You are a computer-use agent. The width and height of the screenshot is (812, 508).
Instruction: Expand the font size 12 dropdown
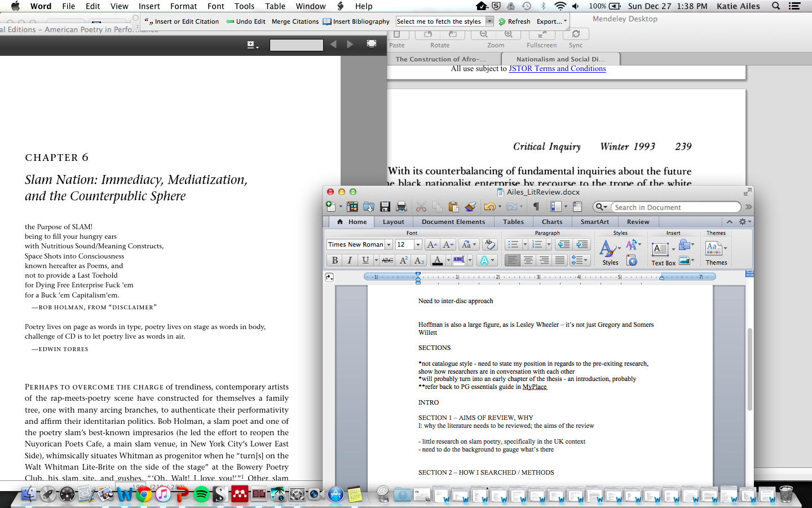point(418,244)
